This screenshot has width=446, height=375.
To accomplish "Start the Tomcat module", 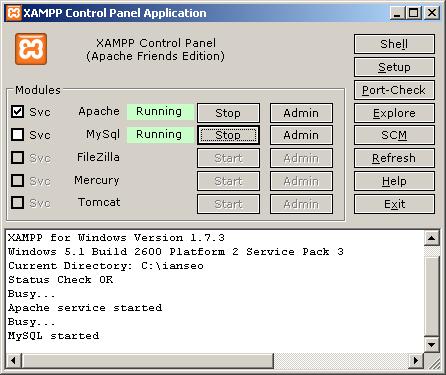I will (228, 204).
